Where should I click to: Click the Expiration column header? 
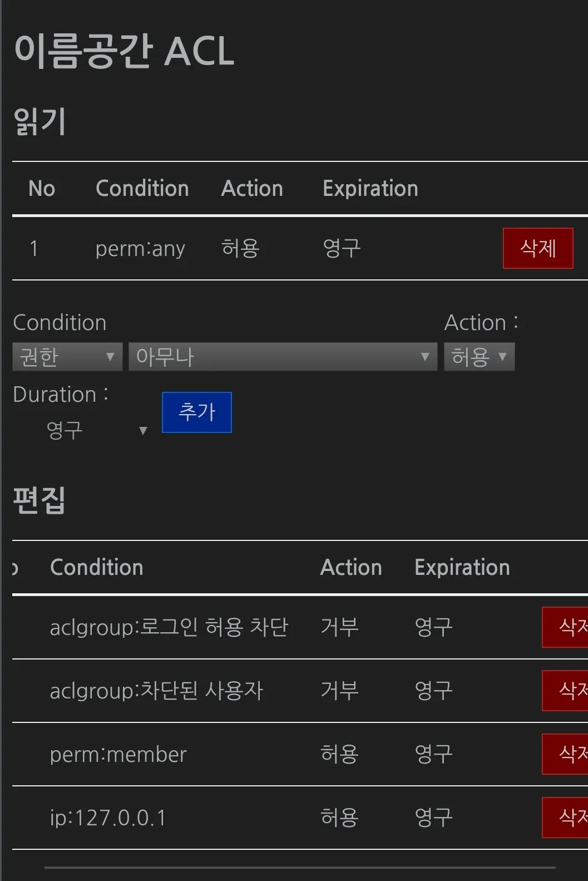point(462,567)
